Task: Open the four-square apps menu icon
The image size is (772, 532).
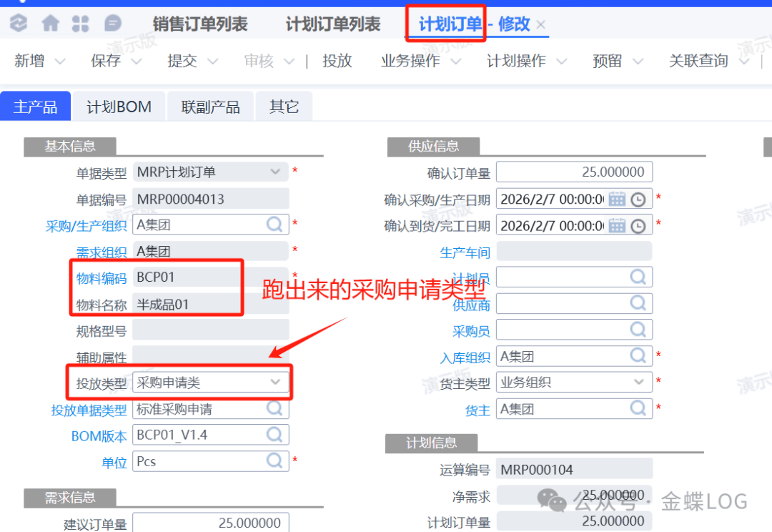Action: [x=81, y=24]
